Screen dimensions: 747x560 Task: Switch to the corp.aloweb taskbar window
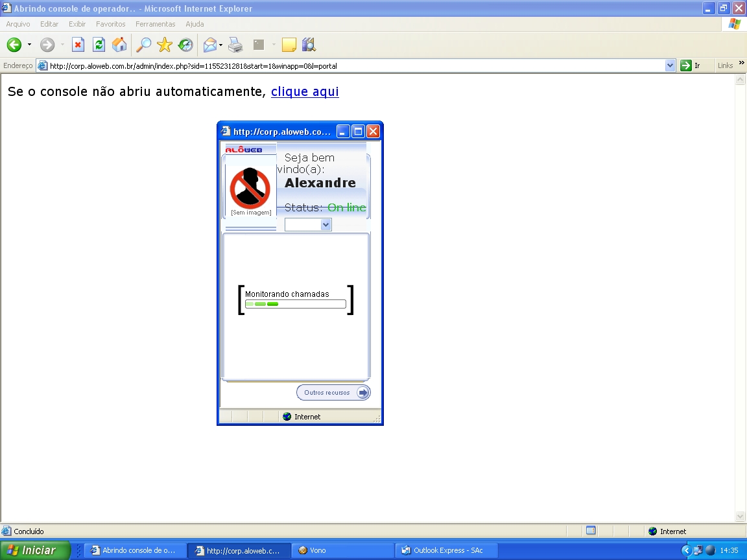[239, 550]
